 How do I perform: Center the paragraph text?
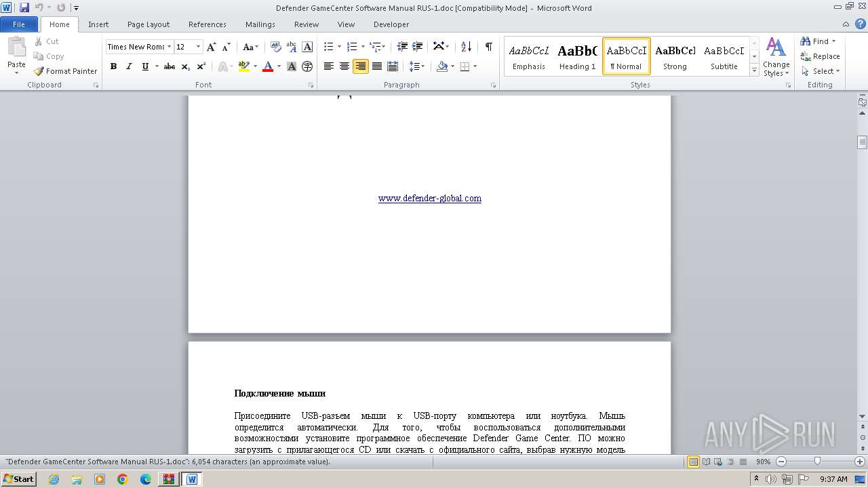tap(344, 66)
